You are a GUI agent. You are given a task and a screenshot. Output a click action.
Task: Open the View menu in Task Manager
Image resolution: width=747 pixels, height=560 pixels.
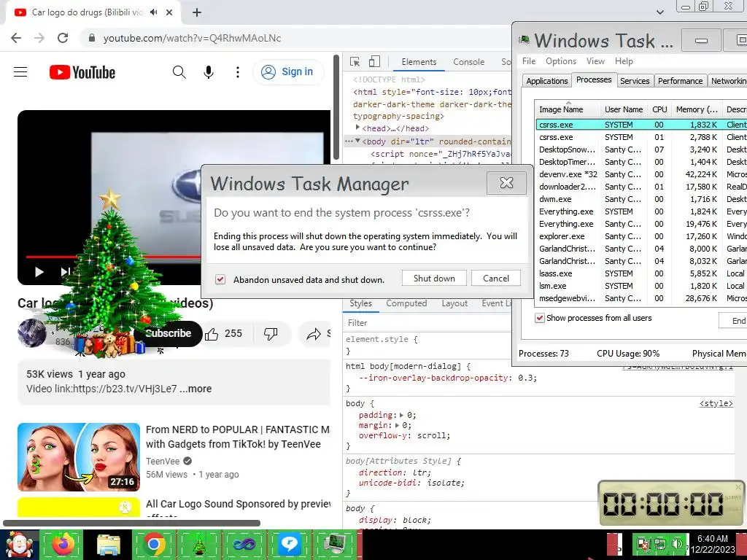click(x=595, y=61)
